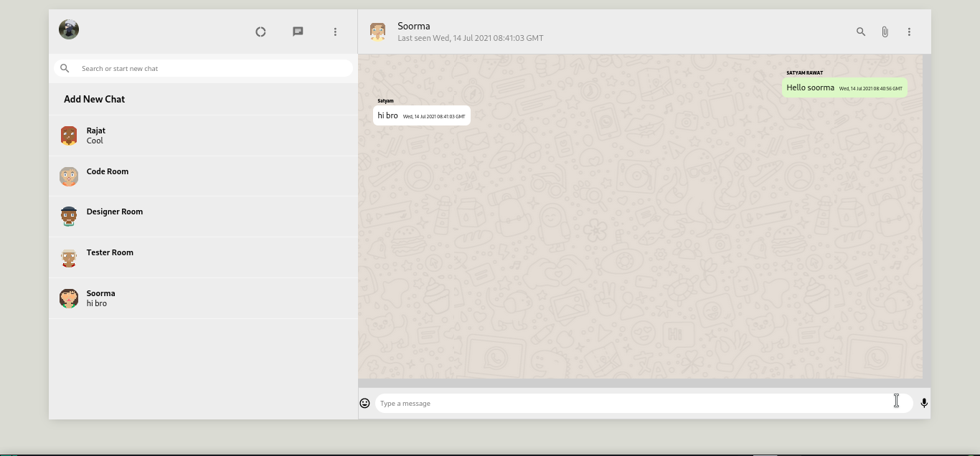Image resolution: width=980 pixels, height=456 pixels.
Task: Open your own profile avatar
Action: point(69,29)
